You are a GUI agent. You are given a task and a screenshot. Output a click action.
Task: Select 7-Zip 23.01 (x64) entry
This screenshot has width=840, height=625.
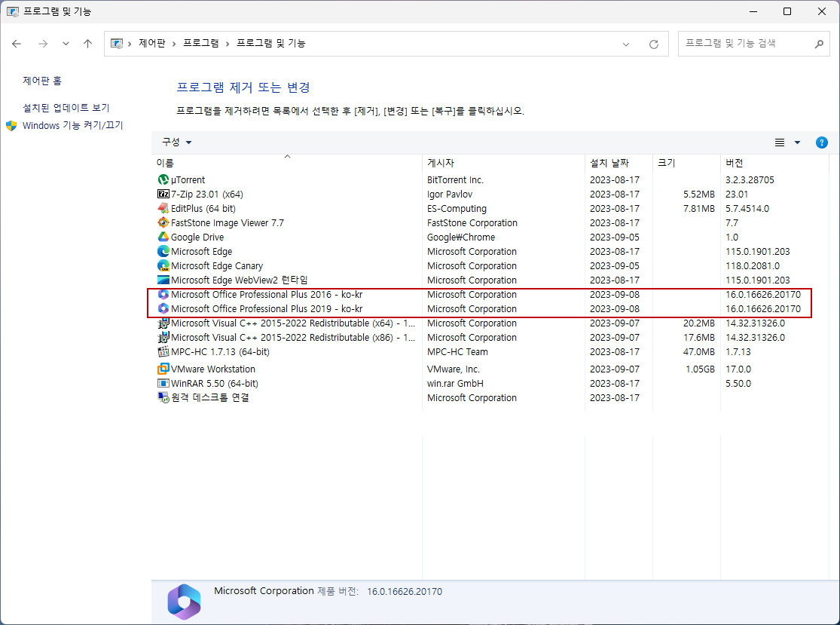pyautogui.click(x=206, y=194)
